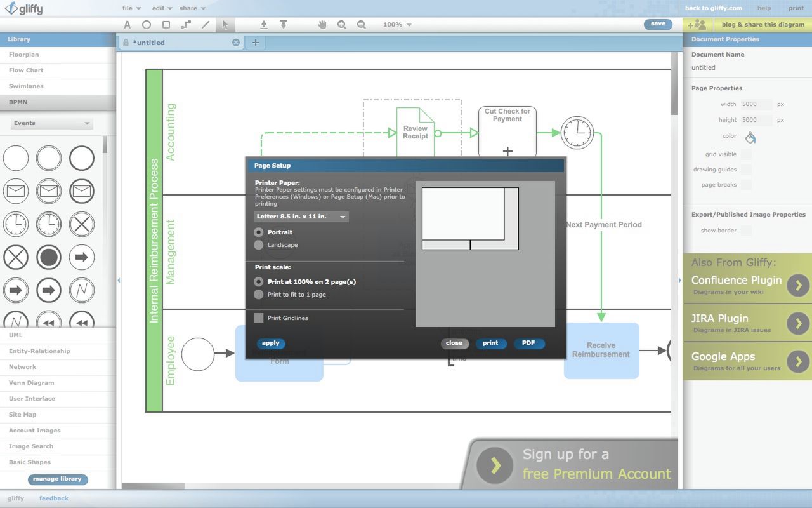The height and width of the screenshot is (508, 812).
Task: Select the straight Line tool
Action: point(206,25)
